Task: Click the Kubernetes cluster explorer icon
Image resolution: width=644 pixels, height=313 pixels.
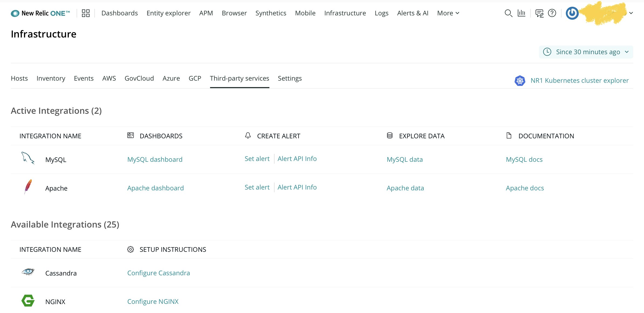Action: click(x=520, y=81)
